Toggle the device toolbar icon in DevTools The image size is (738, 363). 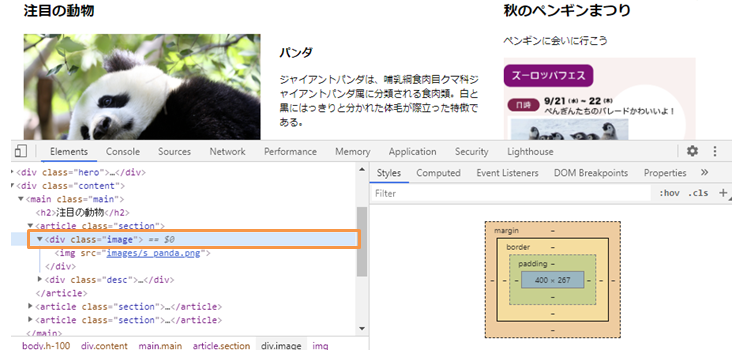tap(20, 151)
